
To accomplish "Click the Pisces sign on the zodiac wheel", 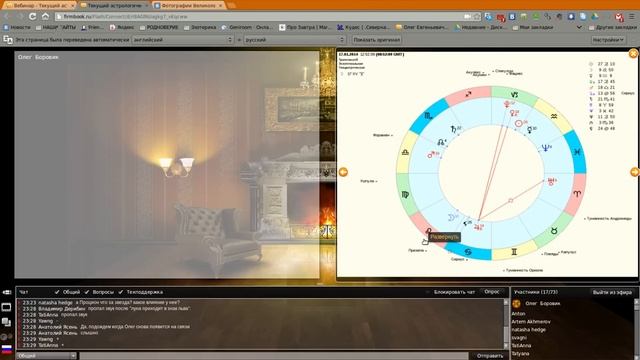I will 577,152.
